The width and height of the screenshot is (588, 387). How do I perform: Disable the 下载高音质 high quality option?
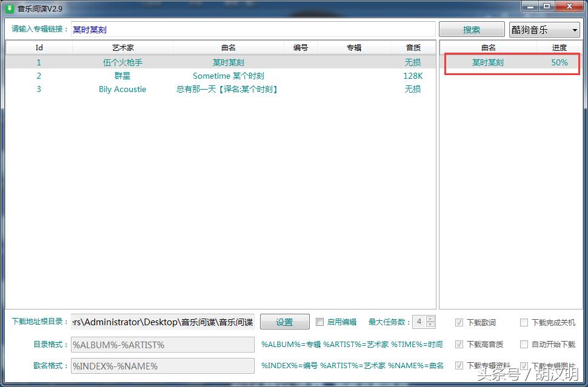click(x=459, y=344)
